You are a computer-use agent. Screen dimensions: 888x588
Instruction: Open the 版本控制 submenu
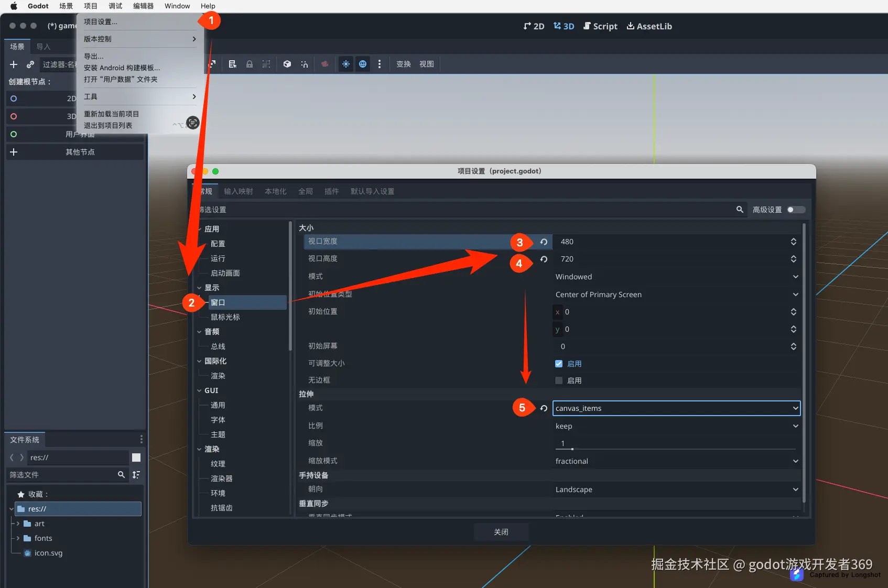click(140, 39)
